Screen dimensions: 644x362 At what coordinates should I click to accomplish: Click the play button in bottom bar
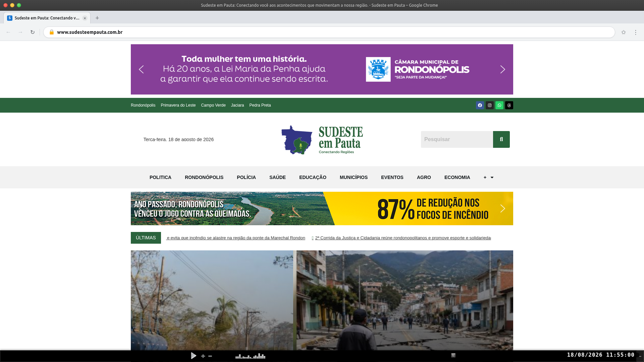click(x=194, y=356)
